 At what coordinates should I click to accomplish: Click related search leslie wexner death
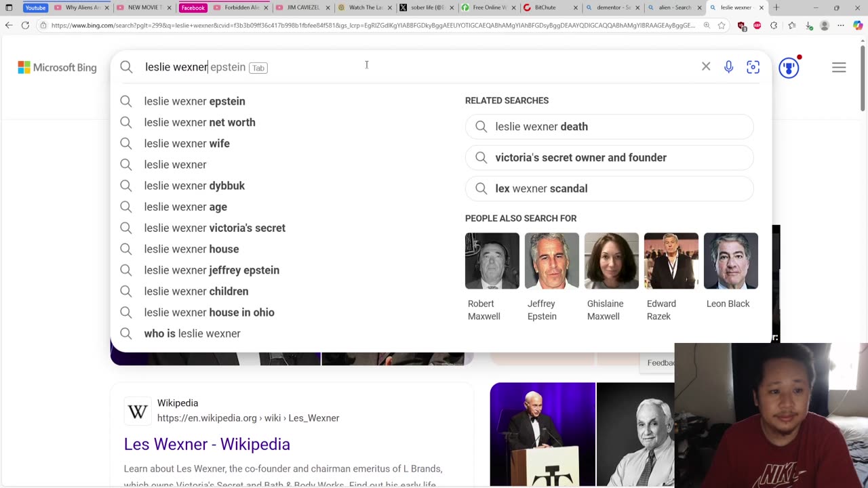point(609,127)
